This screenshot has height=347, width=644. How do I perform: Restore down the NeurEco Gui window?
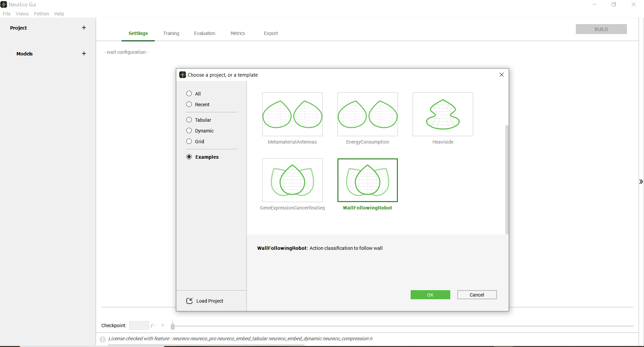point(614,4)
